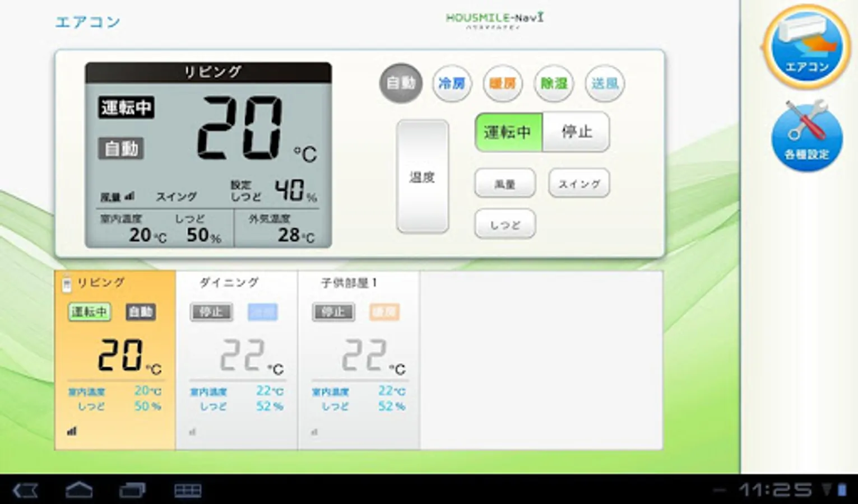Tap the Android back navigation icon
The height and width of the screenshot is (504, 858).
point(25,491)
